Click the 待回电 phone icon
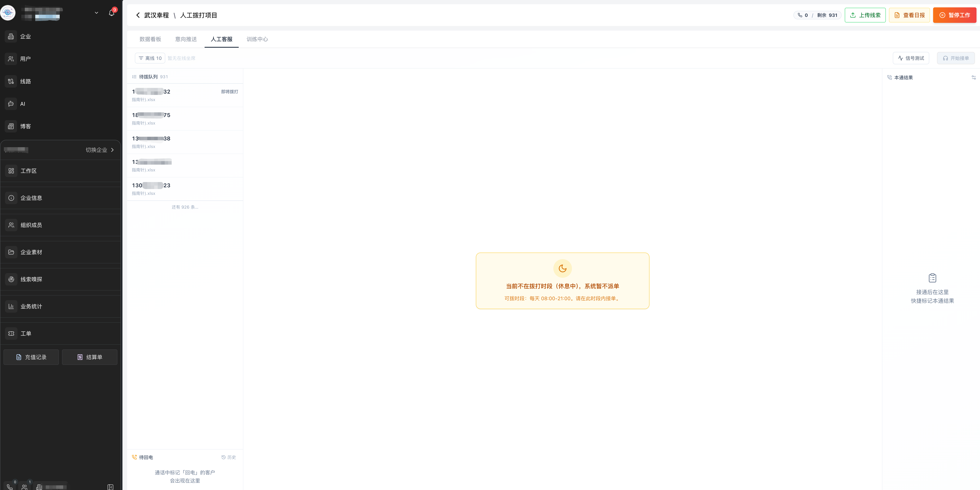 (x=134, y=457)
